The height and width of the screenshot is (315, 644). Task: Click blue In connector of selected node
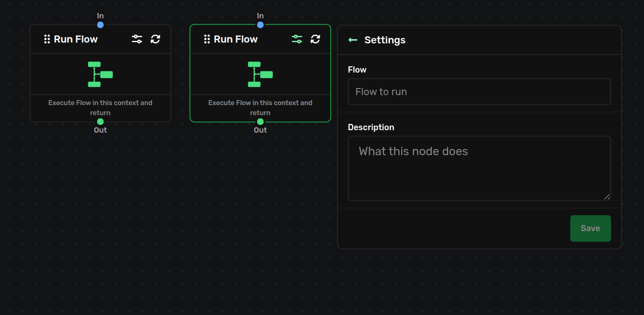260,25
